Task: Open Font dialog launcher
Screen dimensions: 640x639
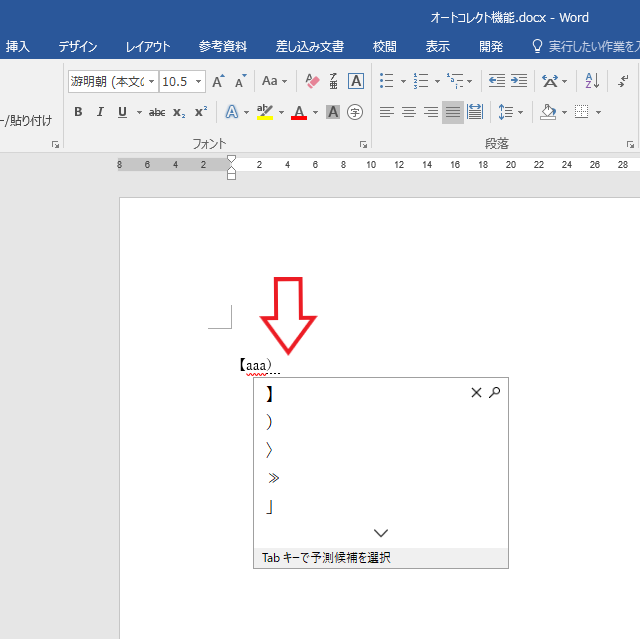Action: pyautogui.click(x=363, y=144)
